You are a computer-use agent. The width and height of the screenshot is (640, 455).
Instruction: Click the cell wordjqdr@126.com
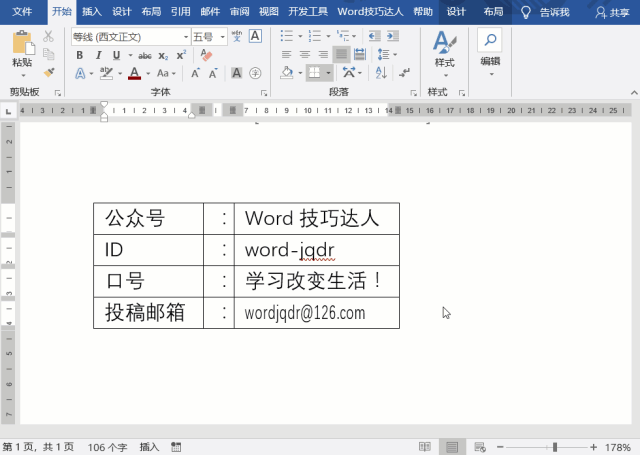pyautogui.click(x=317, y=313)
